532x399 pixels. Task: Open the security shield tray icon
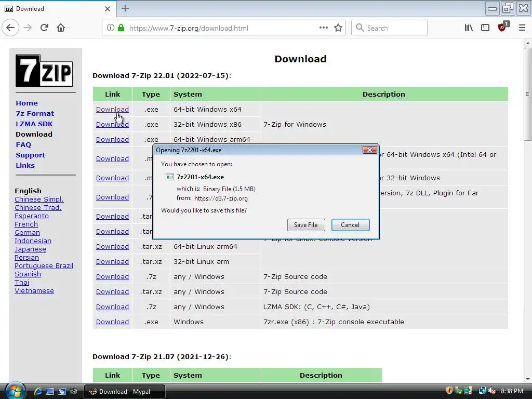coord(449,391)
